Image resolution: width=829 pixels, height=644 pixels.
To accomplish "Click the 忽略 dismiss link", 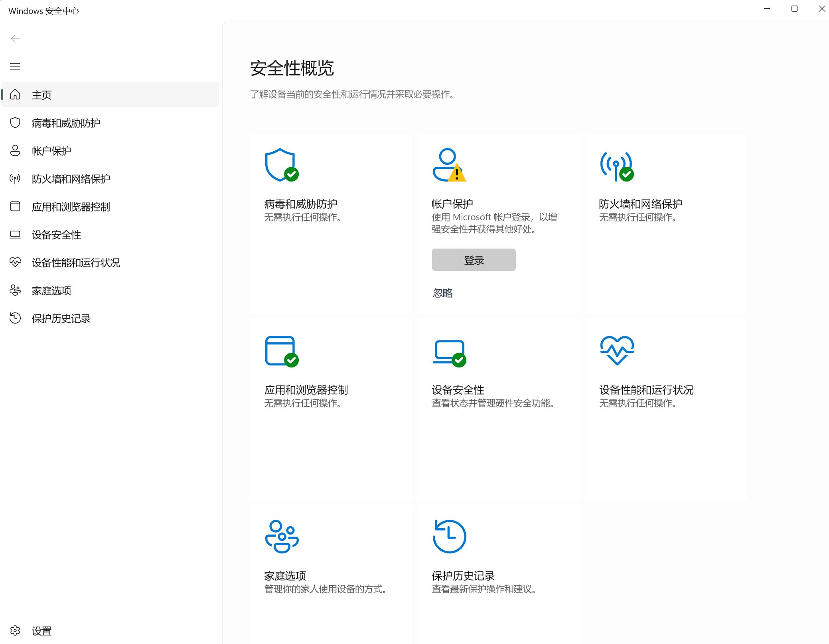I will (x=442, y=293).
